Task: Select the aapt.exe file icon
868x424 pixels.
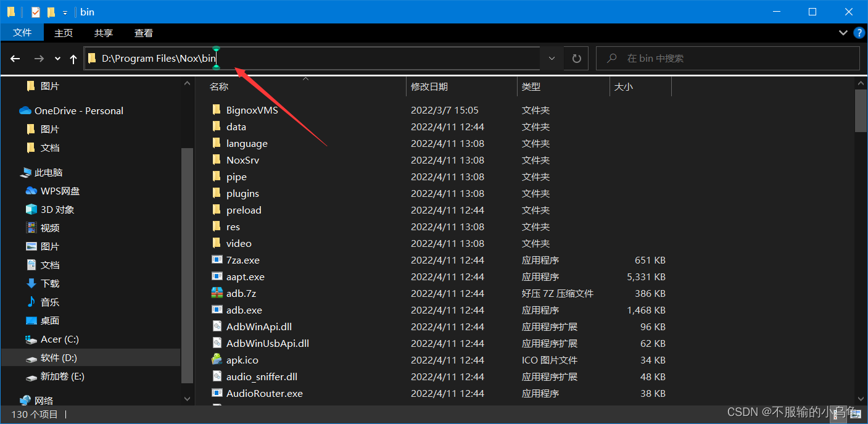Action: (x=217, y=276)
